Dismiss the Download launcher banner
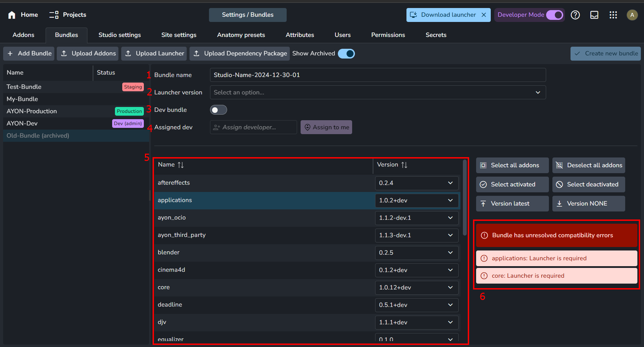Image resolution: width=644 pixels, height=347 pixels. pos(484,15)
